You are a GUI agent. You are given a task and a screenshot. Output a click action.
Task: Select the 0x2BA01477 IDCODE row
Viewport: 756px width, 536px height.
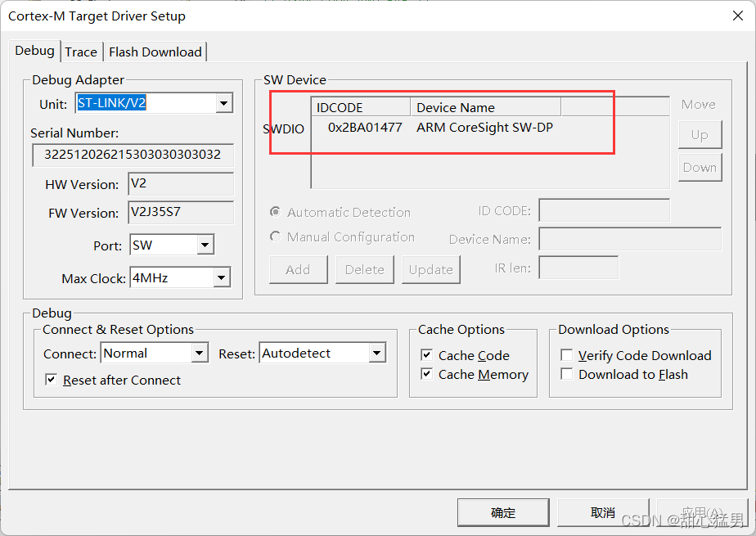365,128
